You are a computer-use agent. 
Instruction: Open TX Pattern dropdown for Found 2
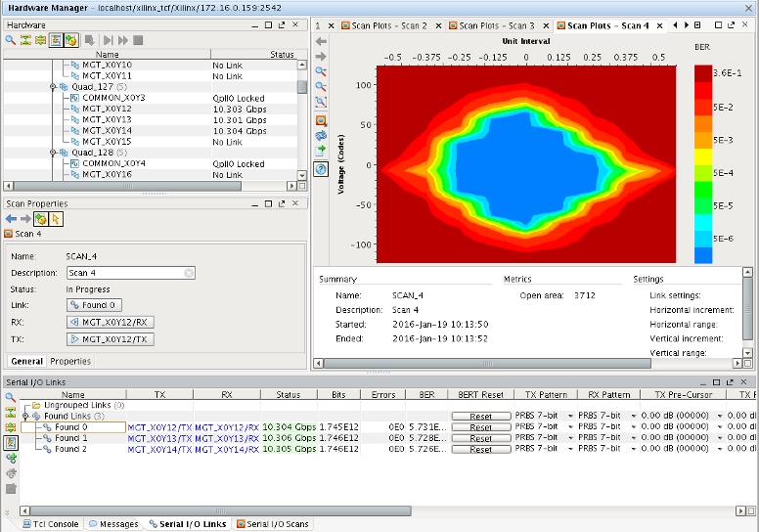570,449
